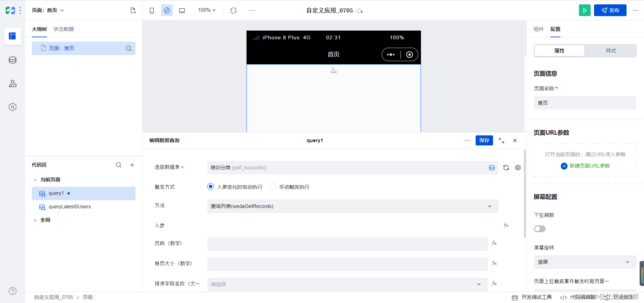Click the 页面 breadcrumb item
This screenshot has width=644, height=303.
(88, 297)
